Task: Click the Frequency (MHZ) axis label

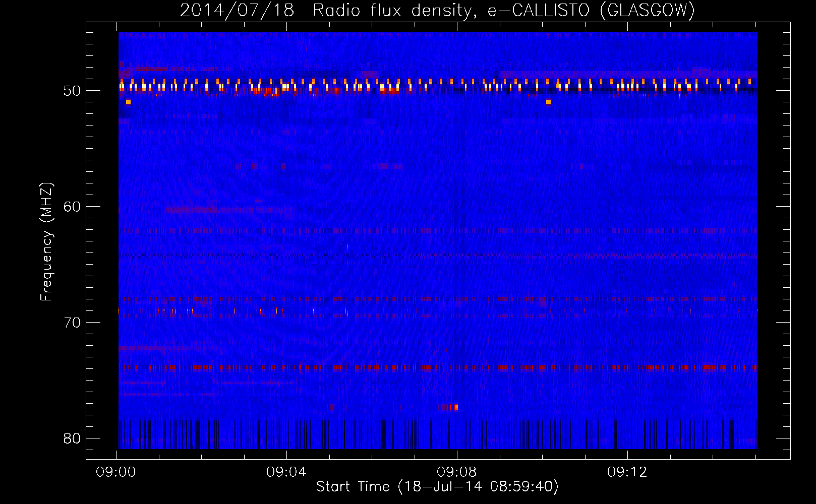Action: click(46, 242)
